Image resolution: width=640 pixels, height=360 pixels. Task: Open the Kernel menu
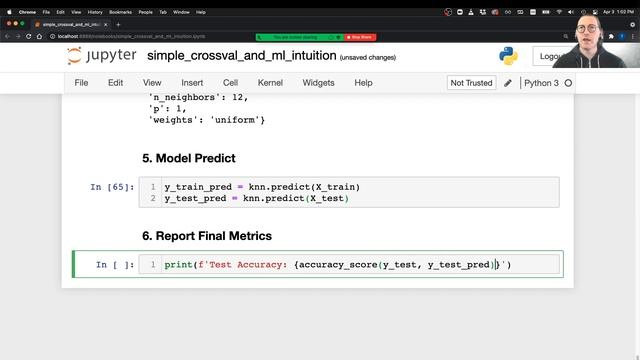[x=270, y=83]
